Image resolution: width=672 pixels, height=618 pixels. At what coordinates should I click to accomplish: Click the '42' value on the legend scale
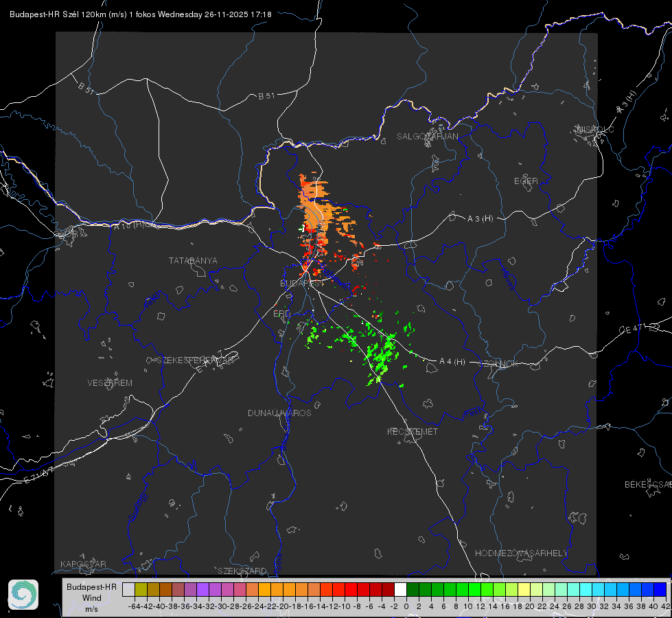coord(665,606)
